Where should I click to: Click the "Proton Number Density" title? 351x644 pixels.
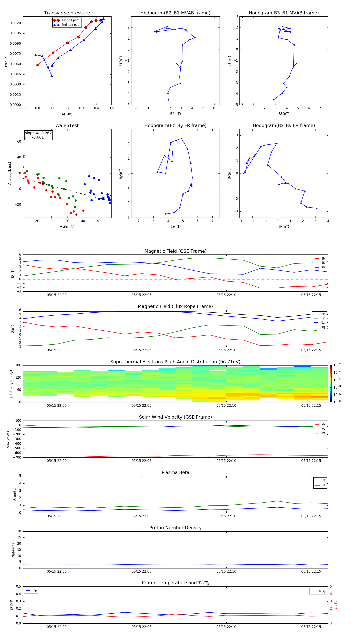click(x=175, y=528)
